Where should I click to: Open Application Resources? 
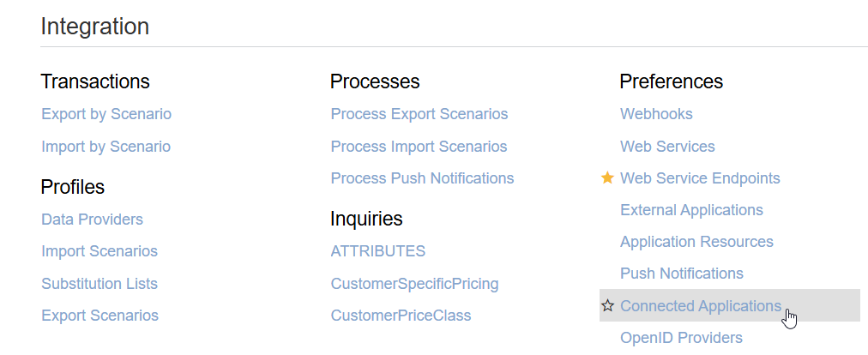[696, 242]
